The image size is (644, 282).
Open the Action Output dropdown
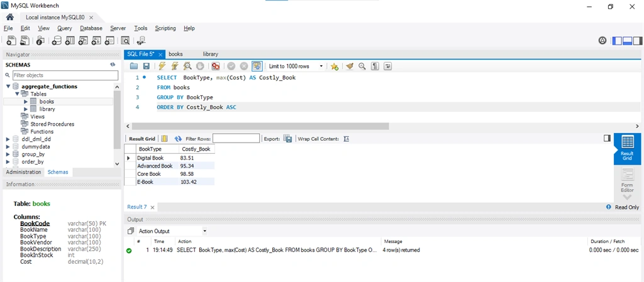[172, 231]
